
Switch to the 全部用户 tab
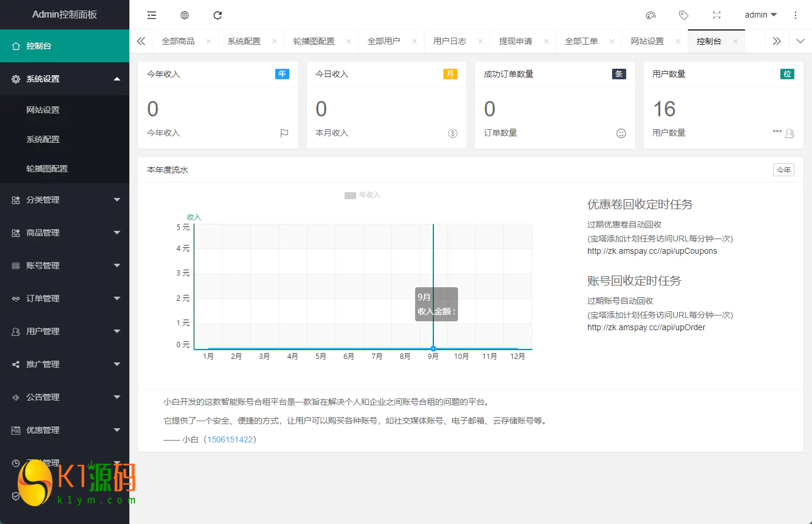(383, 41)
